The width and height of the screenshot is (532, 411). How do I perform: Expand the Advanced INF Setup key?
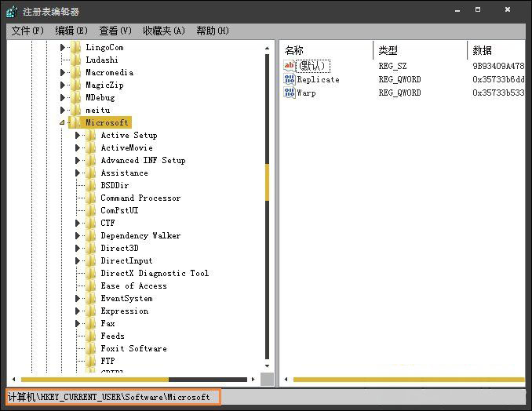click(x=78, y=160)
